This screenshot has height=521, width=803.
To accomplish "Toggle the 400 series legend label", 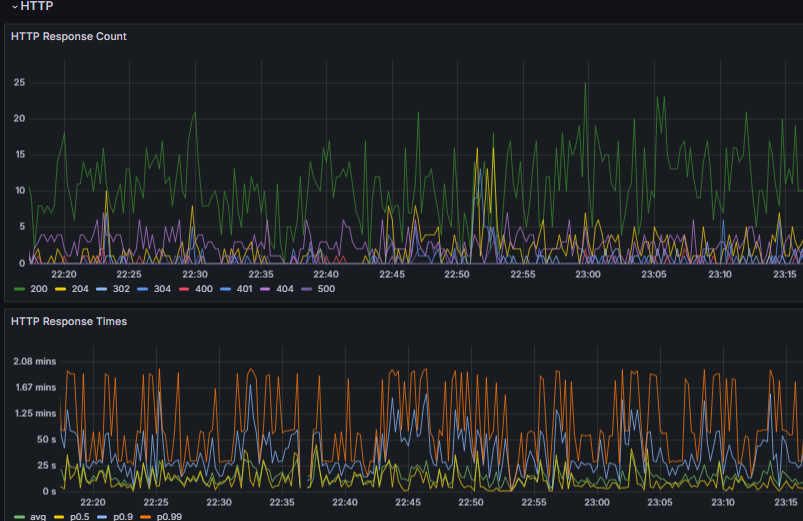I will [x=204, y=289].
